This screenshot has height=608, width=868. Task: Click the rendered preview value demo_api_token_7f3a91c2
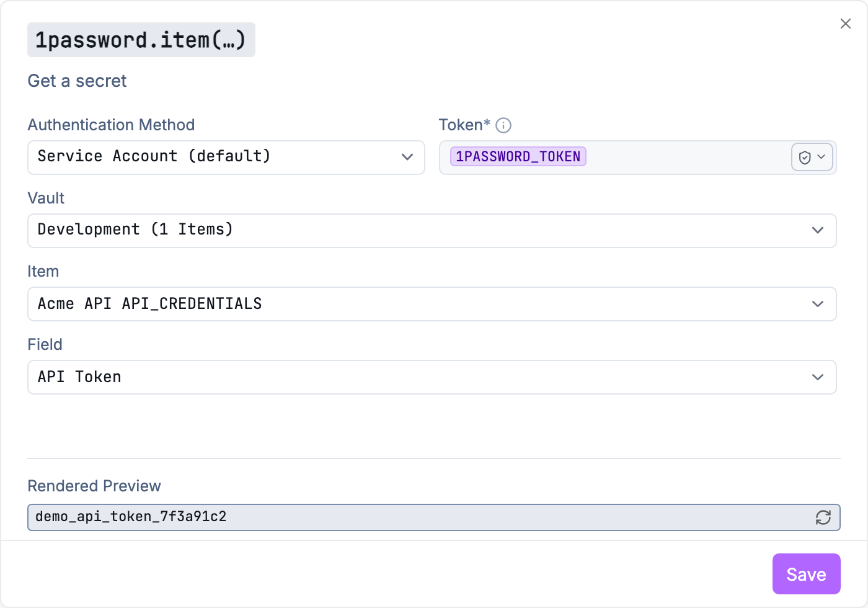[x=131, y=517]
